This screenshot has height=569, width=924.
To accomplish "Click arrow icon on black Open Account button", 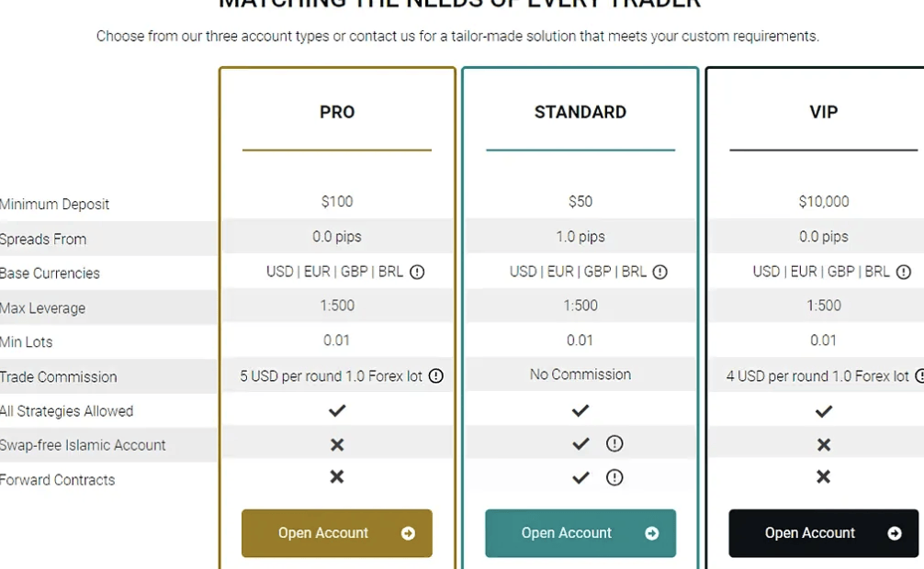I will click(x=895, y=533).
